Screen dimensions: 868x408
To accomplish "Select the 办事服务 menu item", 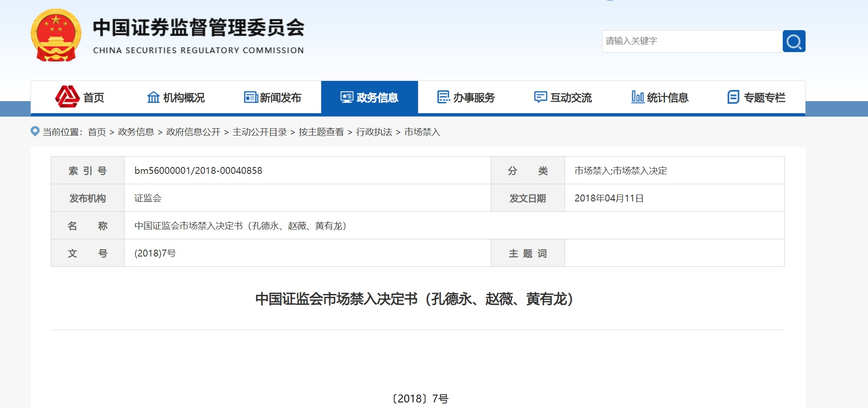I will click(x=474, y=98).
